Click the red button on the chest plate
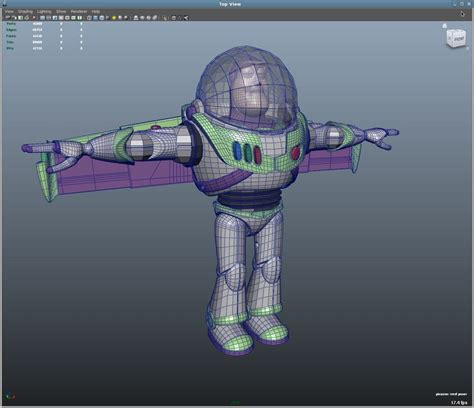Viewport: 474px width, 408px height. click(x=295, y=152)
